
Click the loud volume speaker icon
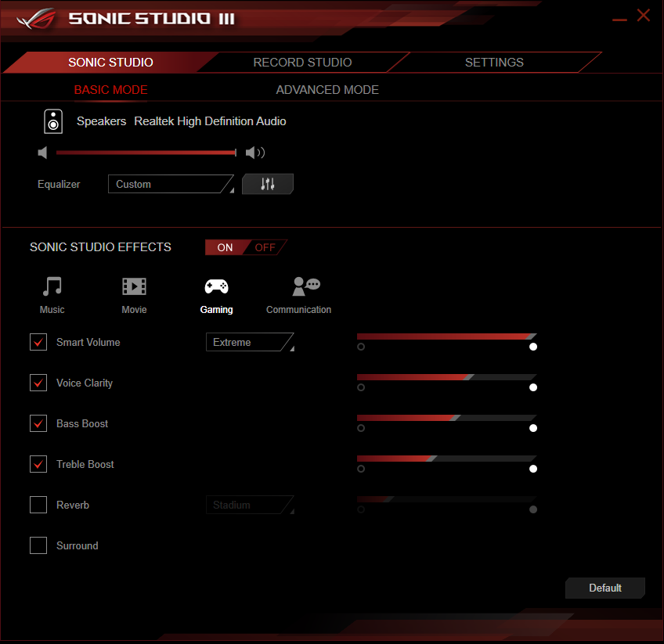coord(255,153)
